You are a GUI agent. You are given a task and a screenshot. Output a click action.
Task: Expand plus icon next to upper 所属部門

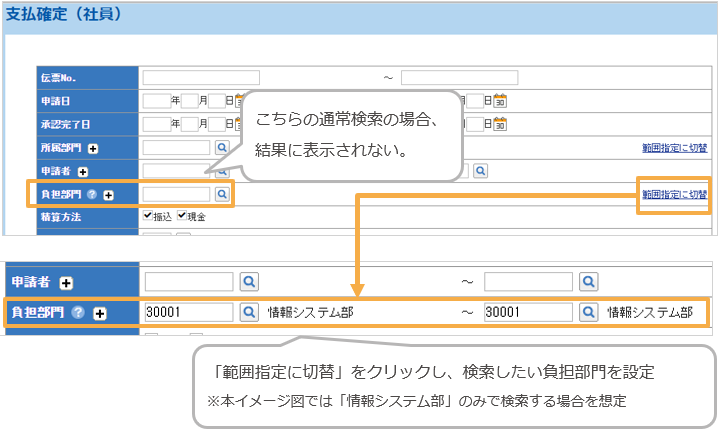tap(93, 148)
